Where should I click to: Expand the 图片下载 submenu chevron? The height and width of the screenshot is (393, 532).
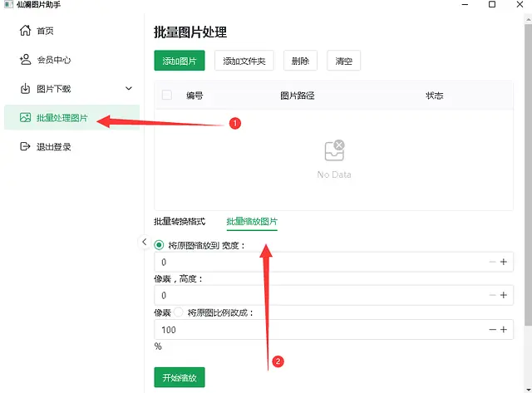click(129, 89)
